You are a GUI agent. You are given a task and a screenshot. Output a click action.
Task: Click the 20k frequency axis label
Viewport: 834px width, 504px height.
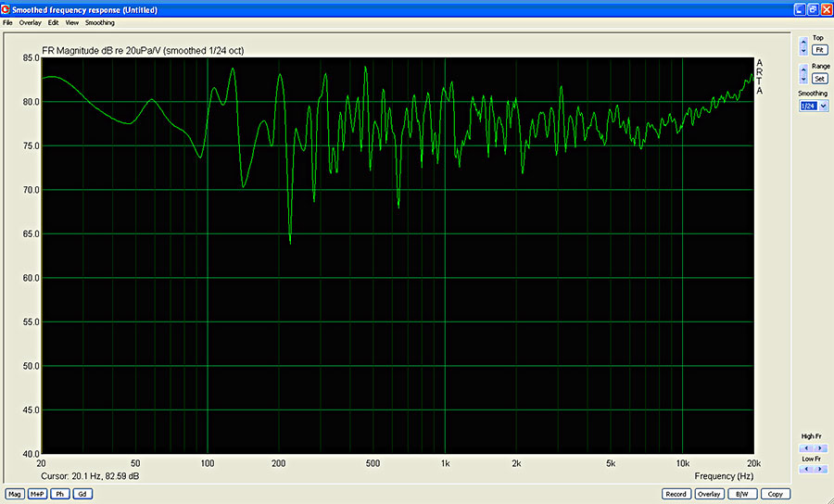[x=753, y=463]
